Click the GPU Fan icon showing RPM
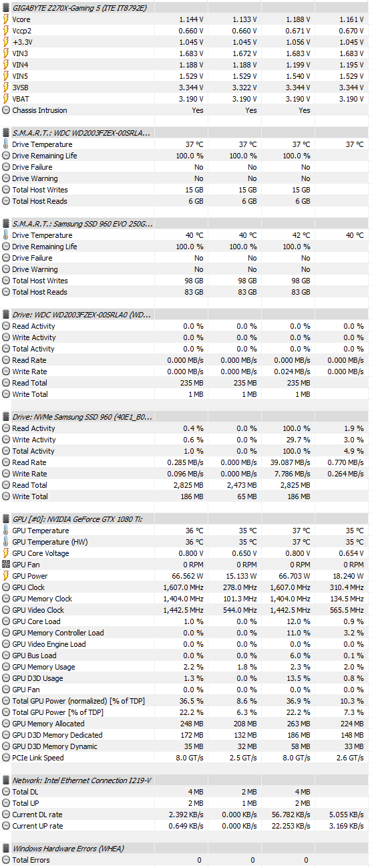 click(x=6, y=565)
